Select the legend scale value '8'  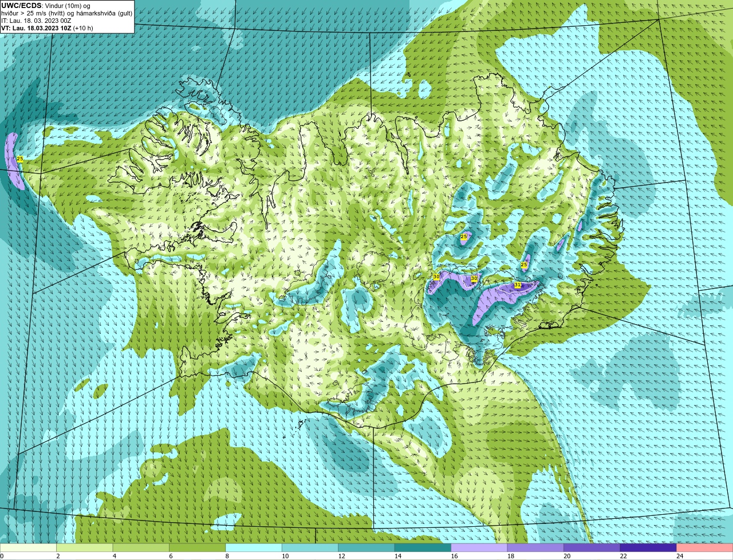point(227,556)
